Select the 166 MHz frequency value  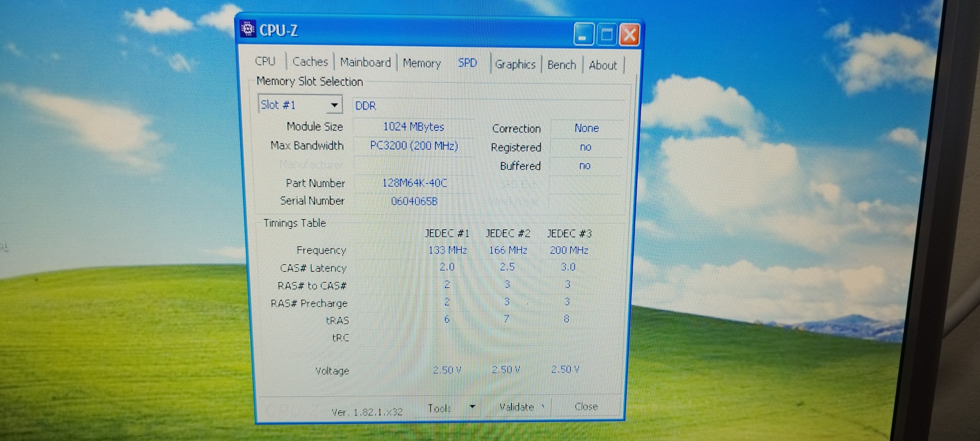pos(508,250)
